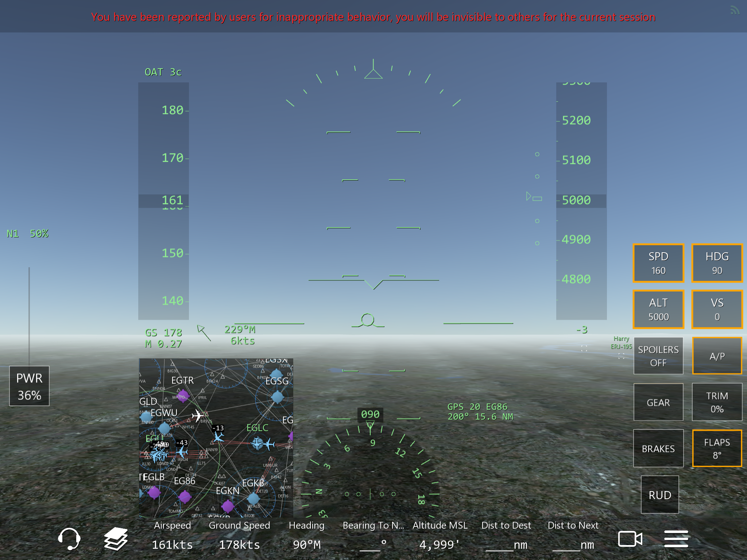This screenshot has height=560, width=747.
Task: Tap the PWR 36% throttle slider
Action: pyautogui.click(x=29, y=386)
